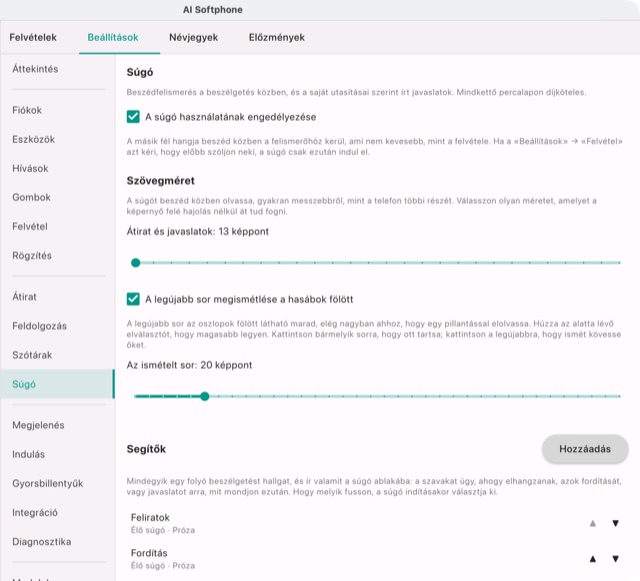Click the Átirat és javaslatok: 13 képpont label

[x=198, y=232]
